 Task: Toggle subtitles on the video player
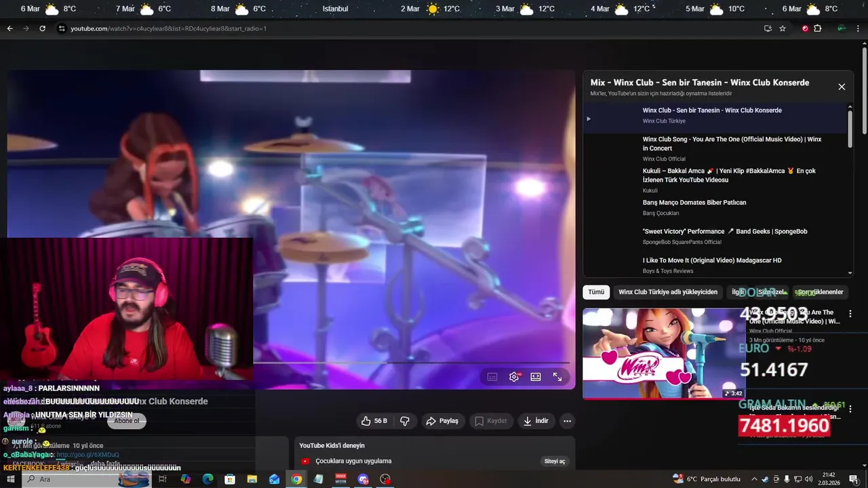pyautogui.click(x=492, y=377)
